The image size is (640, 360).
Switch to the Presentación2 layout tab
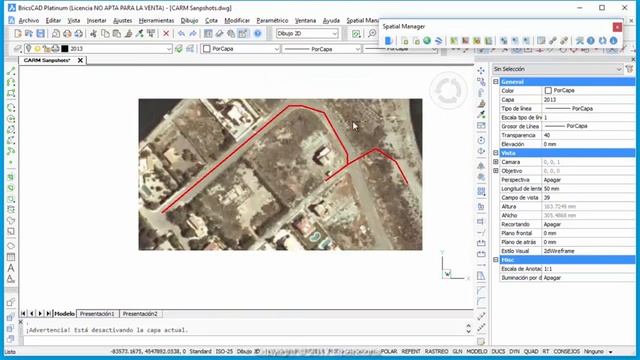(140, 314)
